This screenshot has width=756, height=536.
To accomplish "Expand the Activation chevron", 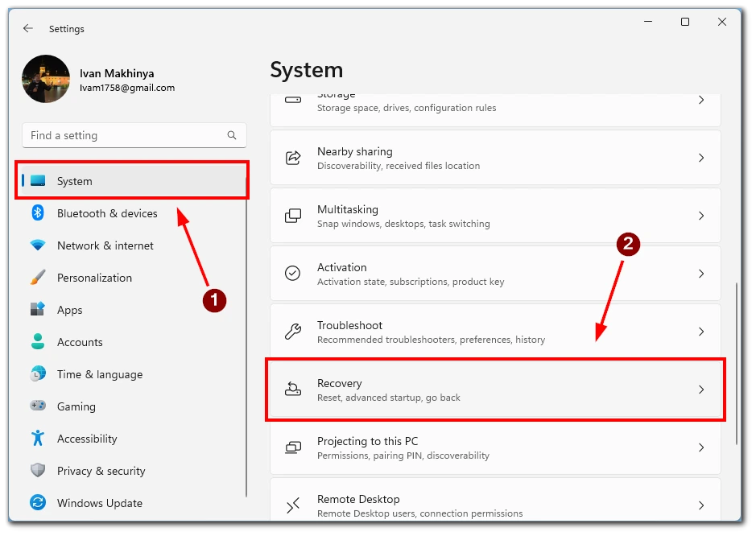I will click(701, 274).
